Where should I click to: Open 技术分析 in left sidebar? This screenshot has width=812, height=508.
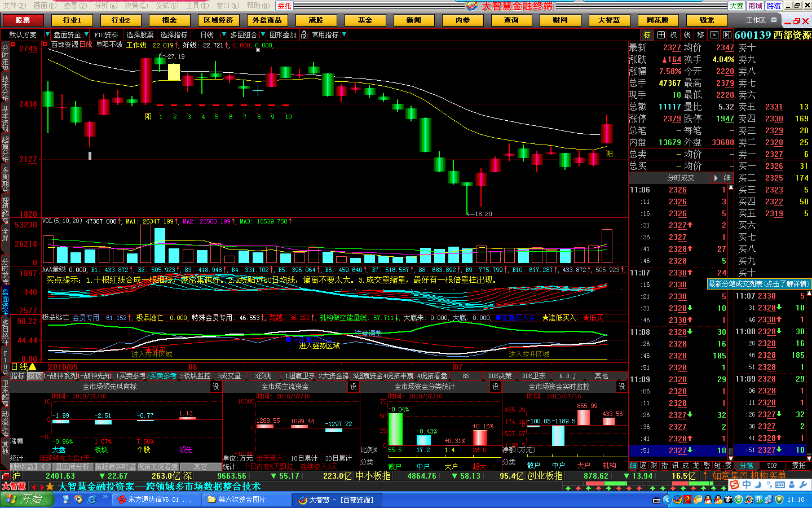point(5,87)
